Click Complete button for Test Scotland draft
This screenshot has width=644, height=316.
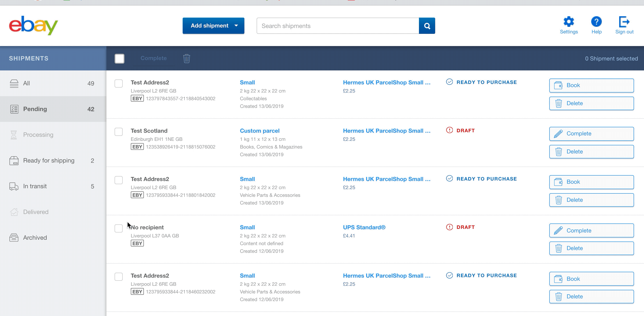point(591,134)
